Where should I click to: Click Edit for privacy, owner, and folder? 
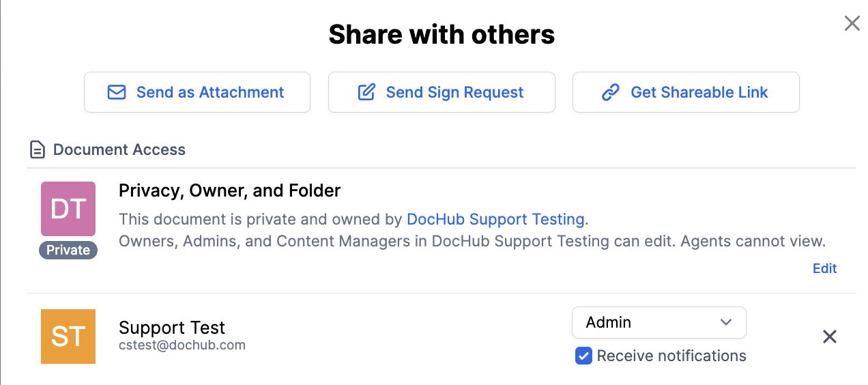pyautogui.click(x=824, y=268)
